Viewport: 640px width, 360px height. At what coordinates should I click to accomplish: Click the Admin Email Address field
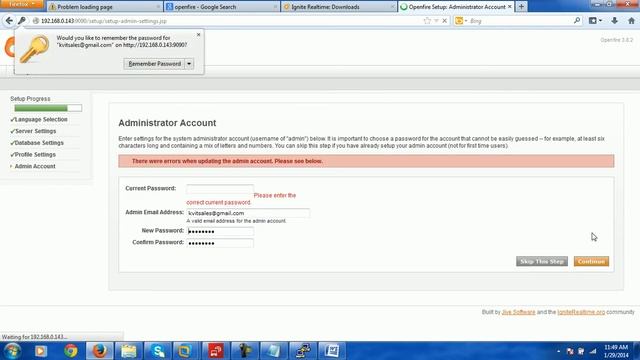point(248,213)
